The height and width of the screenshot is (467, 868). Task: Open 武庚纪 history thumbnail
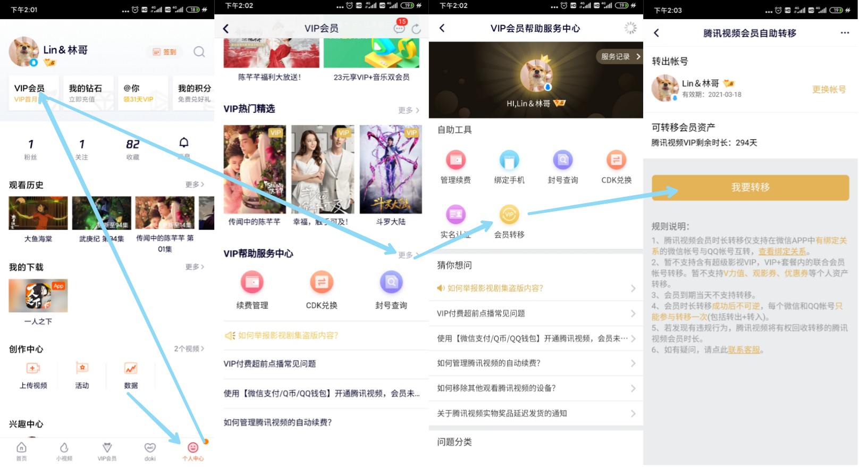point(102,213)
